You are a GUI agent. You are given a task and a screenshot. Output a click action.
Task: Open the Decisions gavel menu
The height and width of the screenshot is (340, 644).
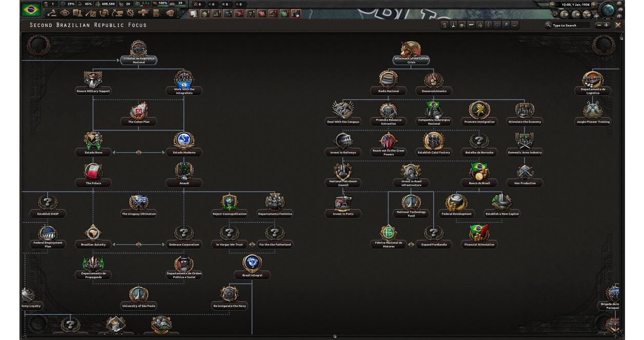click(x=52, y=13)
